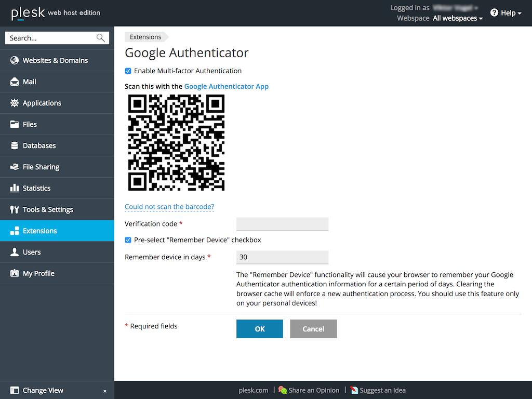
Task: Disable Multi-factor Authentication checkbox
Action: point(128,71)
